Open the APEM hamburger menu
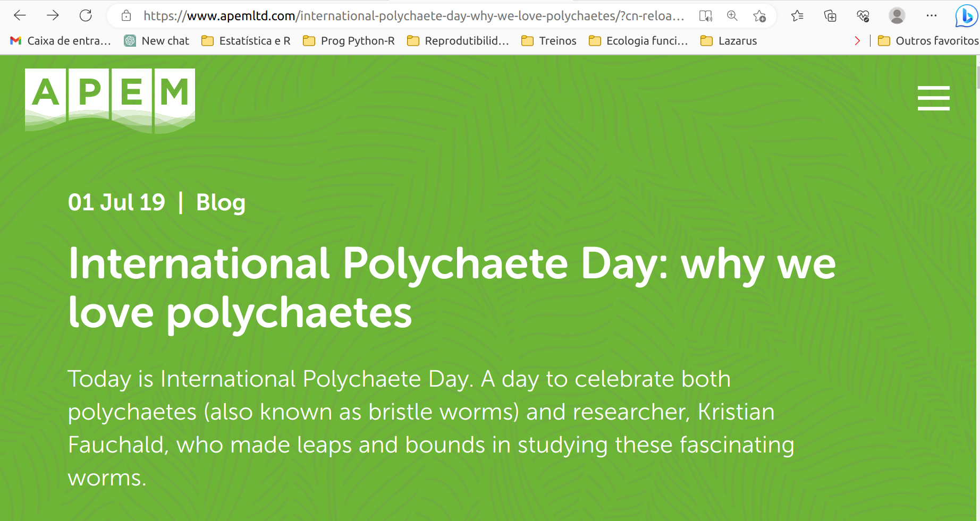 [x=933, y=98]
